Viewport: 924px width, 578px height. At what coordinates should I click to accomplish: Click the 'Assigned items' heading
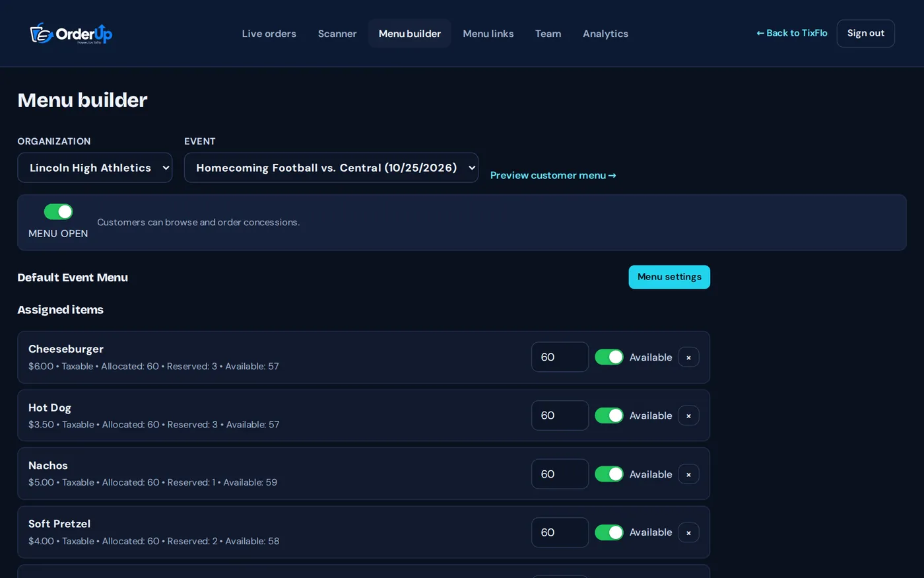pyautogui.click(x=61, y=310)
